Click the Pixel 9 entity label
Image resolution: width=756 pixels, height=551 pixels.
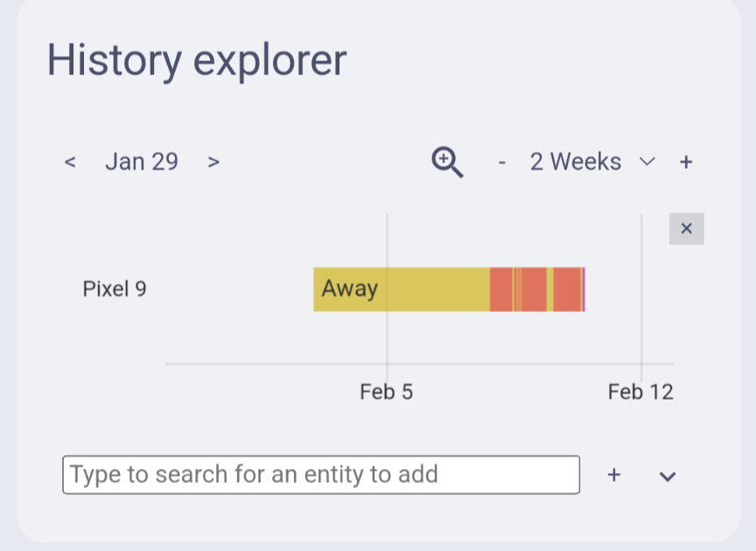click(x=115, y=289)
